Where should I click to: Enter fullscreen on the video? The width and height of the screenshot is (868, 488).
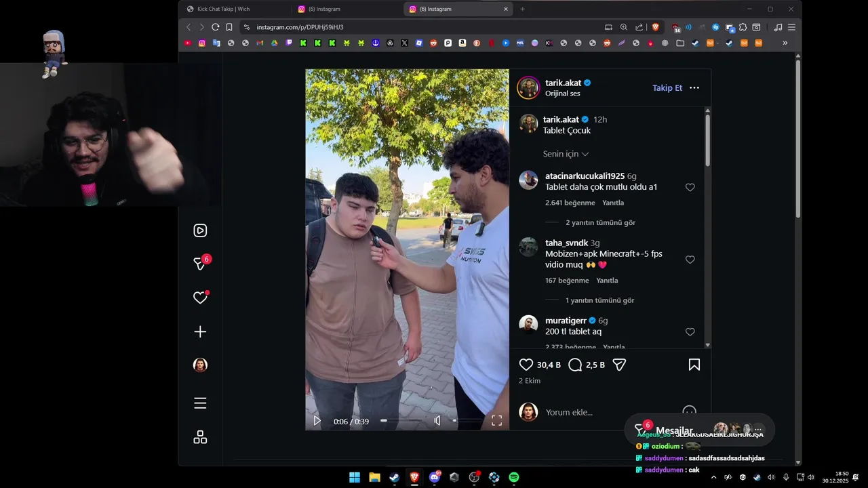(496, 421)
